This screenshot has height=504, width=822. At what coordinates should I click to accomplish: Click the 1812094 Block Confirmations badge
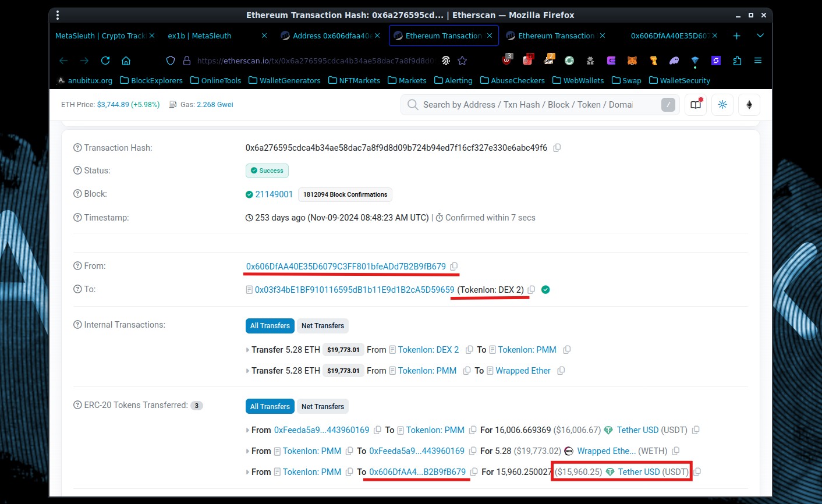(345, 194)
